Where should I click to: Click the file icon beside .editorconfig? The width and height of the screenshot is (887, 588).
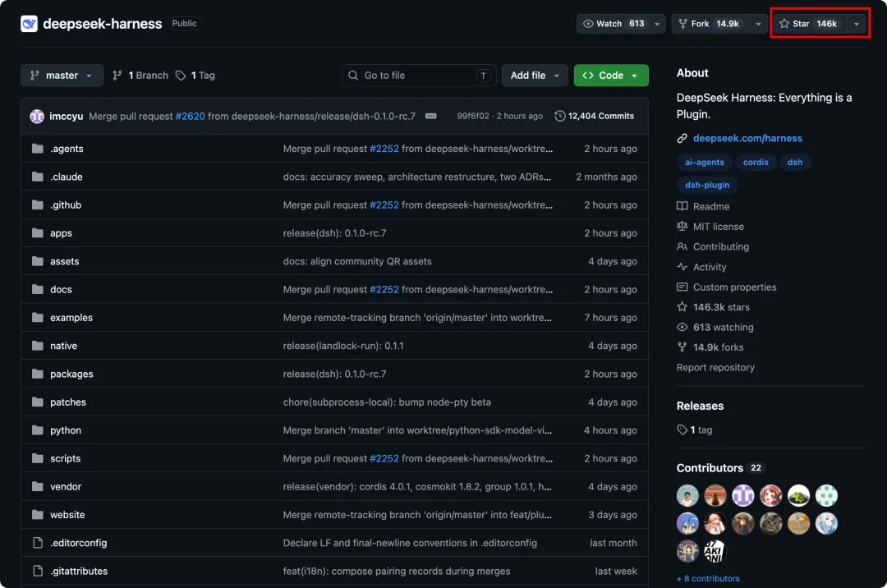37,543
